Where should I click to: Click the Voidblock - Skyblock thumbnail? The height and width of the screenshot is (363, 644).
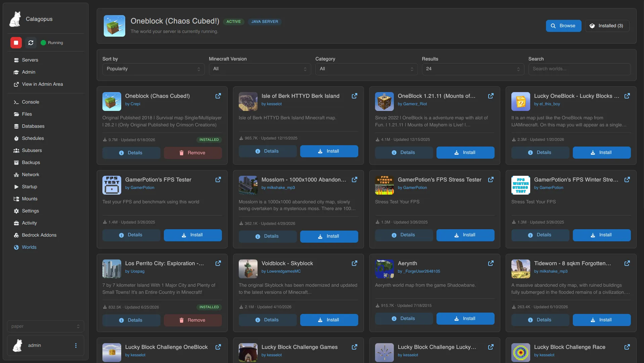coord(248,269)
